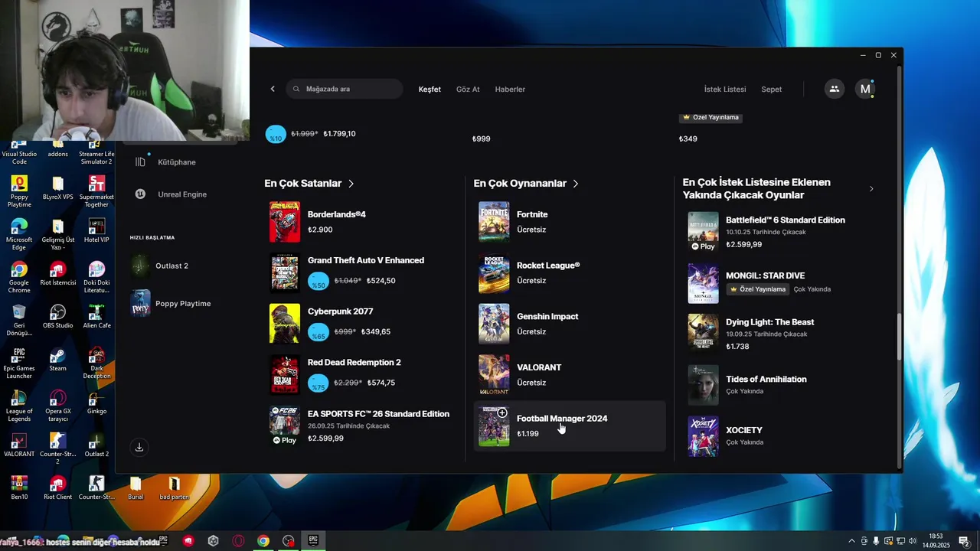This screenshot has height=551, width=980.
Task: Open the Football Manager 2024 listing
Action: pyautogui.click(x=570, y=426)
